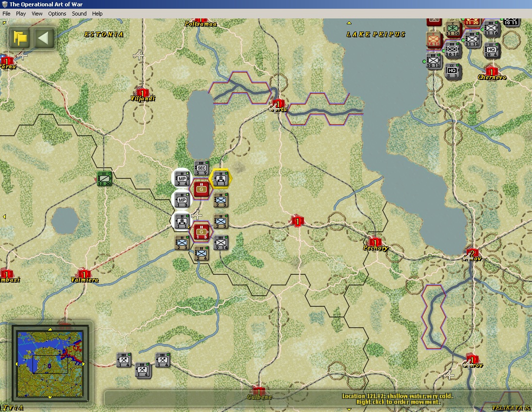Screen dimensions: 532x412
Task: Open the Help menu
Action: [97, 14]
